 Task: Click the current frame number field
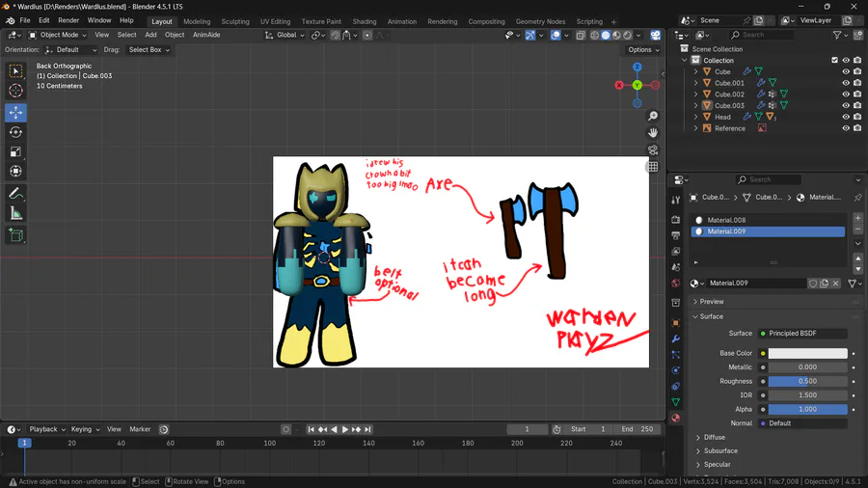pos(527,429)
